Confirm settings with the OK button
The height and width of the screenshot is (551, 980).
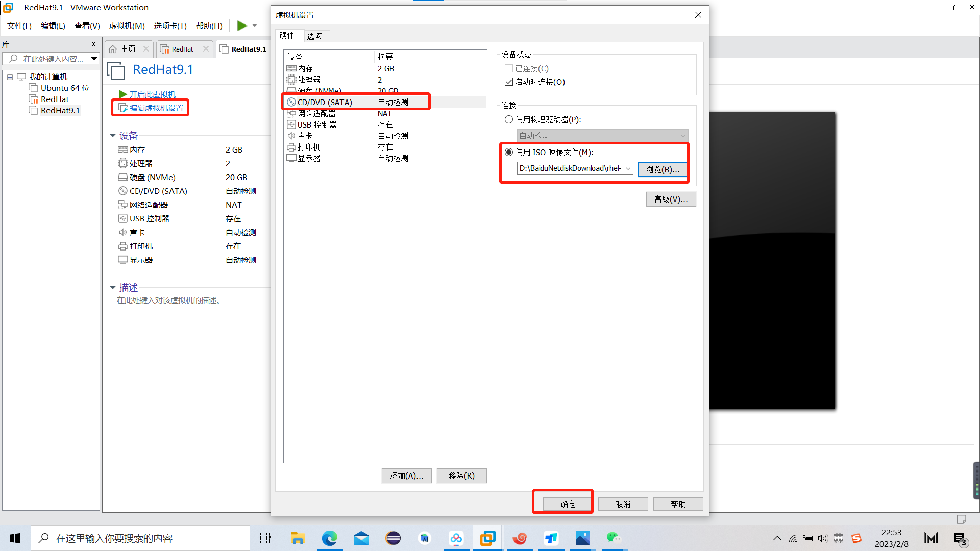click(568, 504)
